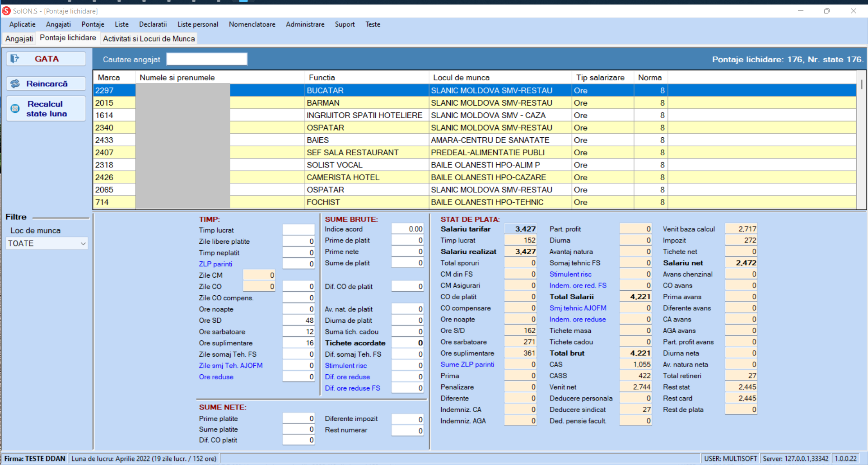This screenshot has height=465, width=868.
Task: Click the Recalcul state luna icon
Action: (x=15, y=108)
